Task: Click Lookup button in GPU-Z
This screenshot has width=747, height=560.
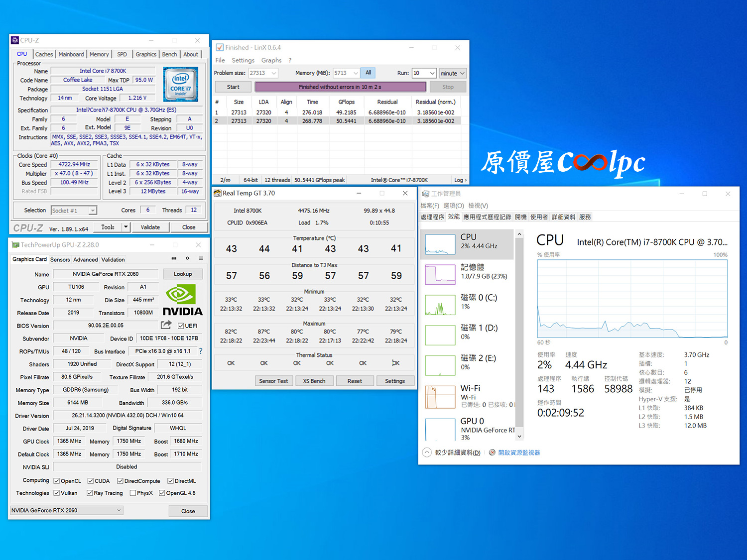Action: click(183, 274)
